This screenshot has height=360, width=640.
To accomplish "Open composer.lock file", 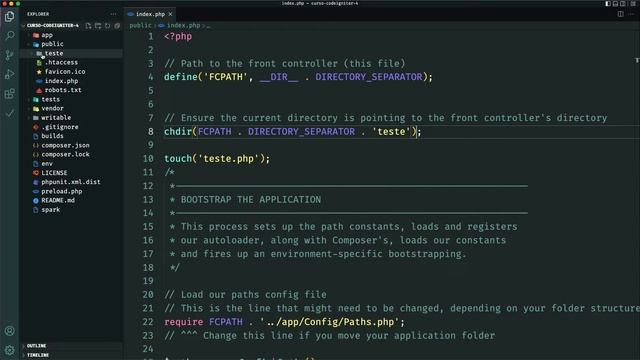I will 65,154.
